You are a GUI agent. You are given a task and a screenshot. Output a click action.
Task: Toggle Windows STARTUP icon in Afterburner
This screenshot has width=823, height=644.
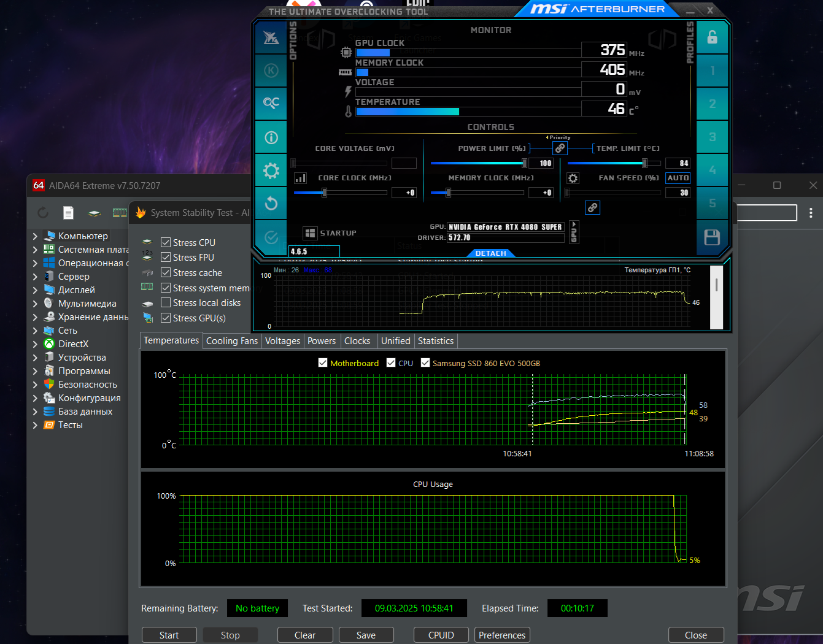(x=310, y=233)
